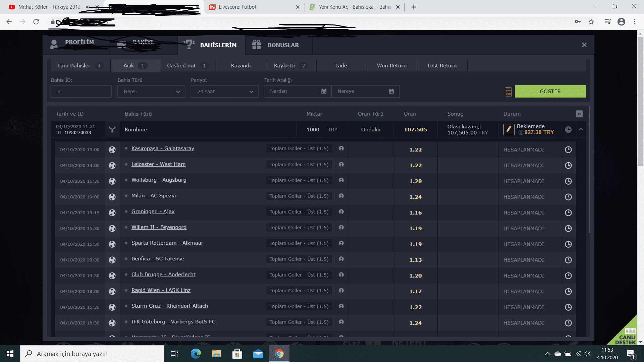Open Kasımpaşa - Galatasaray match link
This screenshot has height=362, width=644.
tap(163, 148)
